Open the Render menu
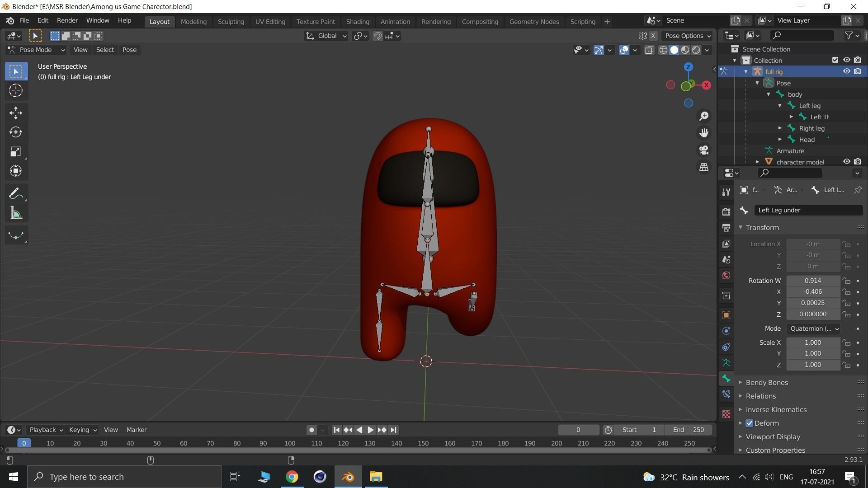Viewport: 868px width, 488px height. pos(67,21)
